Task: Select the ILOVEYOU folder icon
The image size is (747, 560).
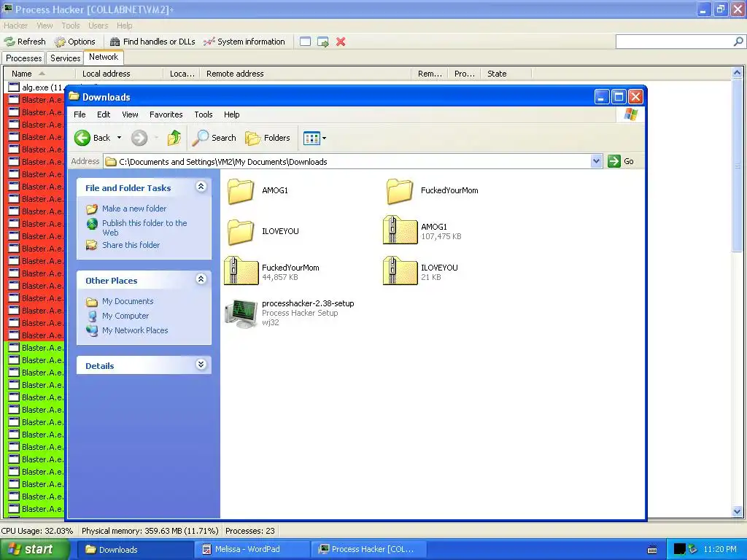Action: 241,232
